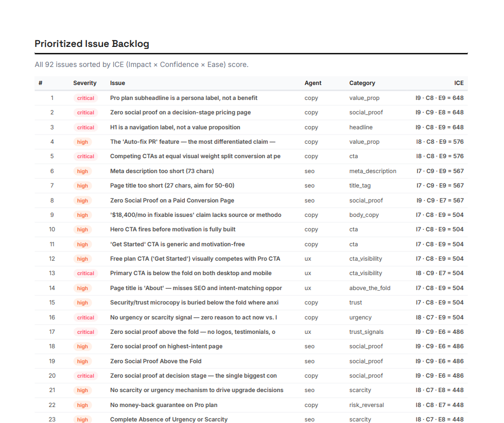The height and width of the screenshot is (423, 504).
Task: Sort the table by the Severity column header
Action: coord(84,83)
